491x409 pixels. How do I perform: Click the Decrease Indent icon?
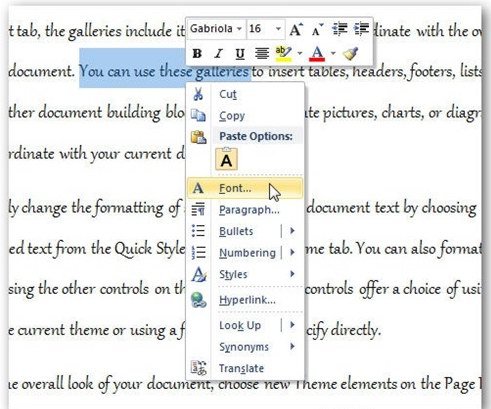click(x=340, y=29)
